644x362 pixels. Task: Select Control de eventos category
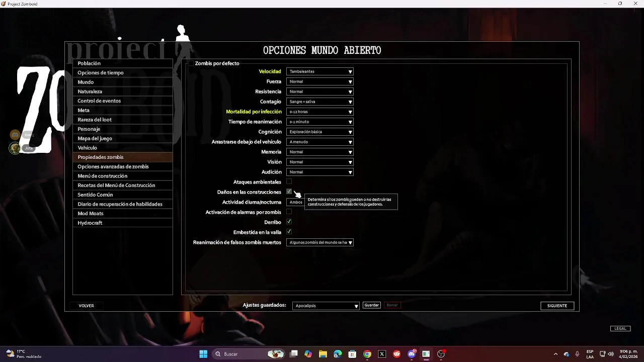tap(123, 101)
